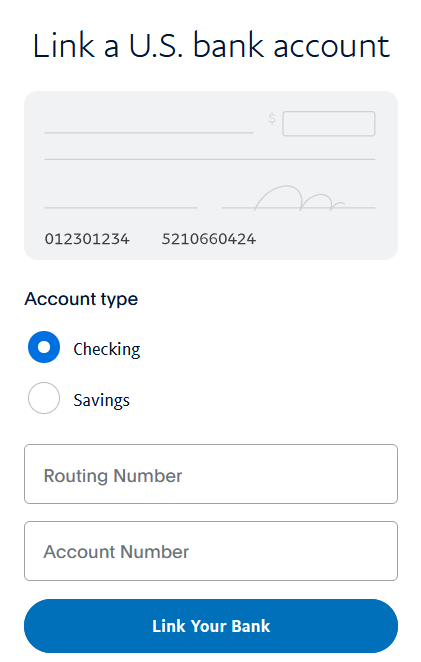Click the Account type heading
Image resolution: width=421 pixels, height=662 pixels.
tap(81, 299)
